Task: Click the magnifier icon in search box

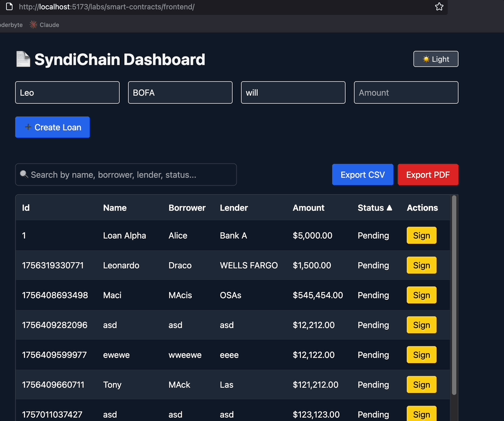Action: 24,174
